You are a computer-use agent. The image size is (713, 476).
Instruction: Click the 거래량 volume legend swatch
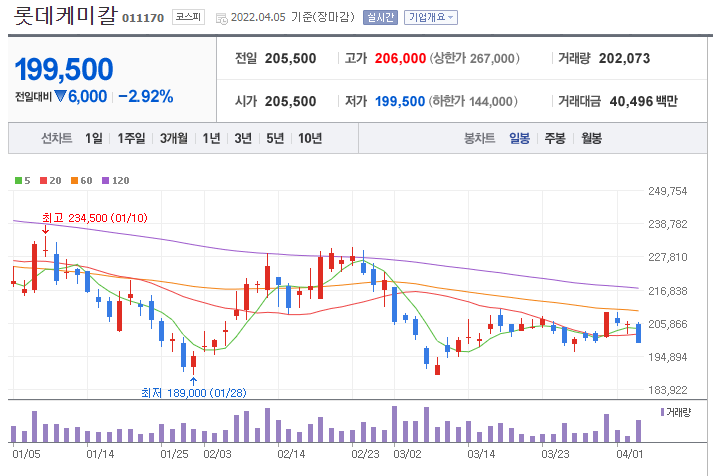pyautogui.click(x=662, y=412)
